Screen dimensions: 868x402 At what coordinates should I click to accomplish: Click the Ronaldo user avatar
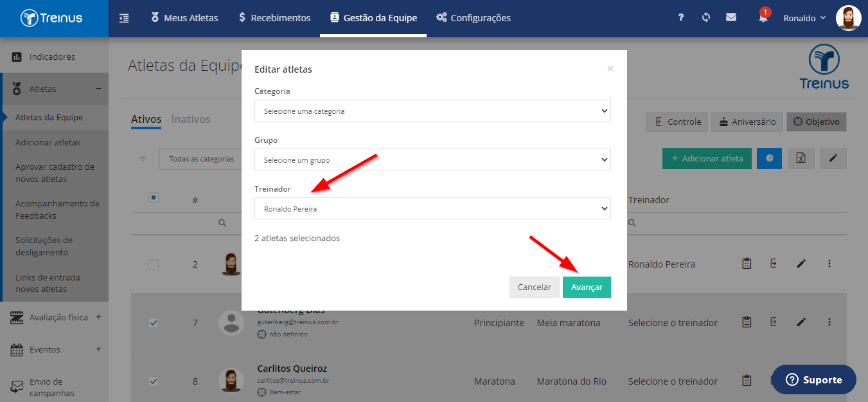[x=848, y=18]
